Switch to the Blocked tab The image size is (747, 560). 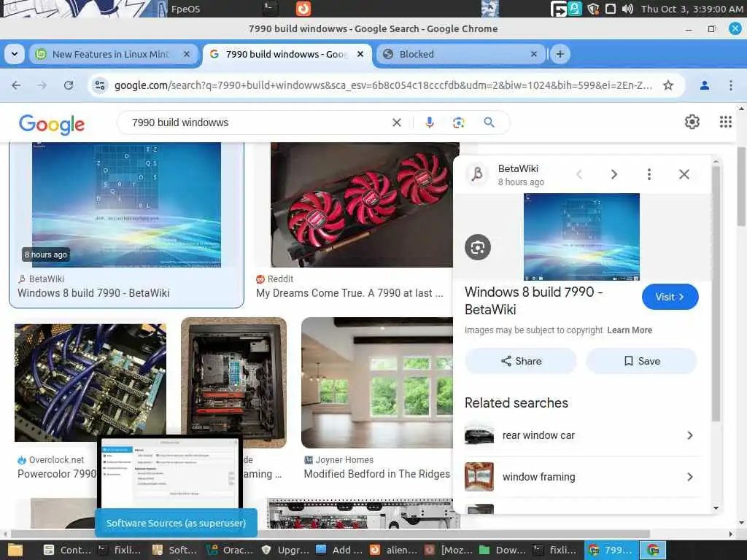pyautogui.click(x=460, y=54)
